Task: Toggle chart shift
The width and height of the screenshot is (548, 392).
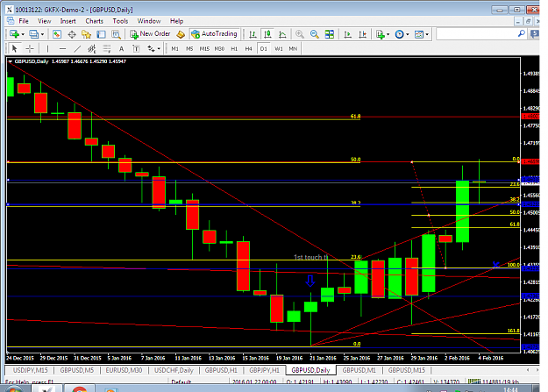Action: click(x=363, y=34)
